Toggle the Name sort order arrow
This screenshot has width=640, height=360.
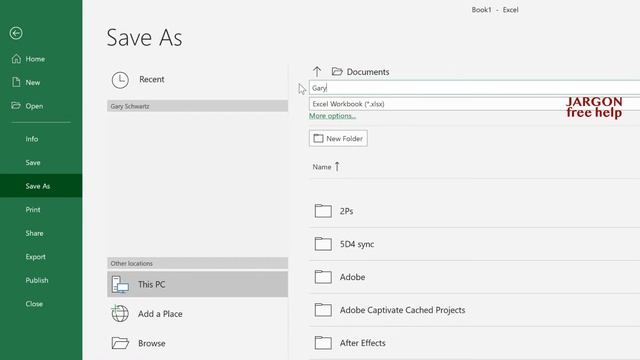pos(337,167)
